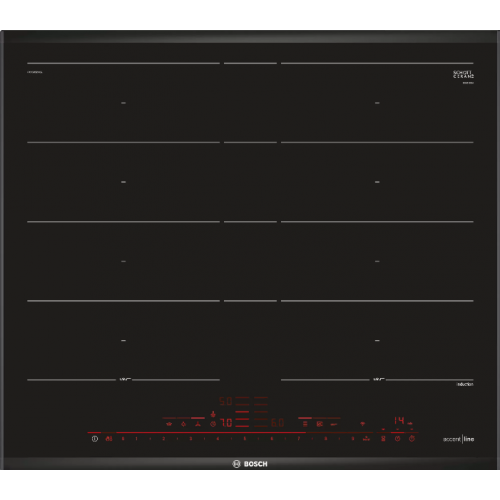The height and width of the screenshot is (500, 500).
Task: Tap the hourglass stopwatch icon
Action: tap(383, 439)
